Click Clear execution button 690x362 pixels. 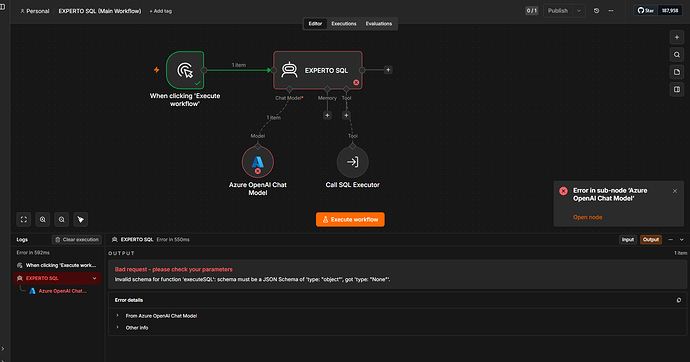(77, 240)
